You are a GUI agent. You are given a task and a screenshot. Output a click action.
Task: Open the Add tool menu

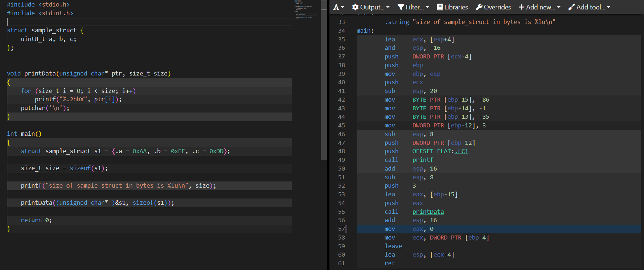(x=589, y=7)
